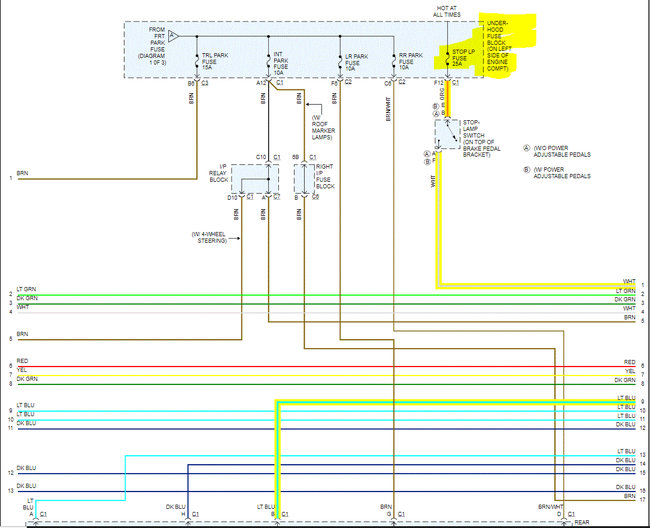The width and height of the screenshot is (650, 528).
Task: Click the stop-lamp switch symbol box
Action: click(447, 134)
